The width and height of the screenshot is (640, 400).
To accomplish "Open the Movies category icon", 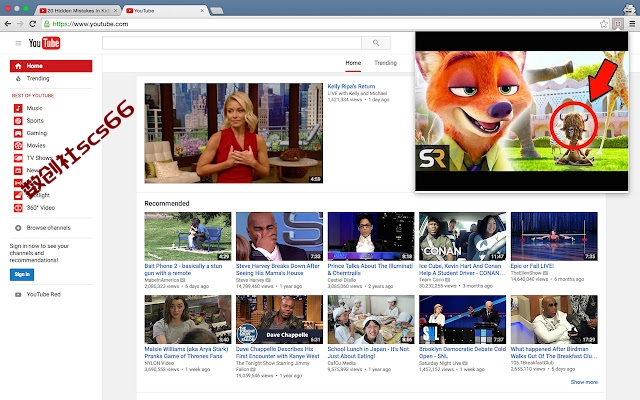I will tap(18, 145).
